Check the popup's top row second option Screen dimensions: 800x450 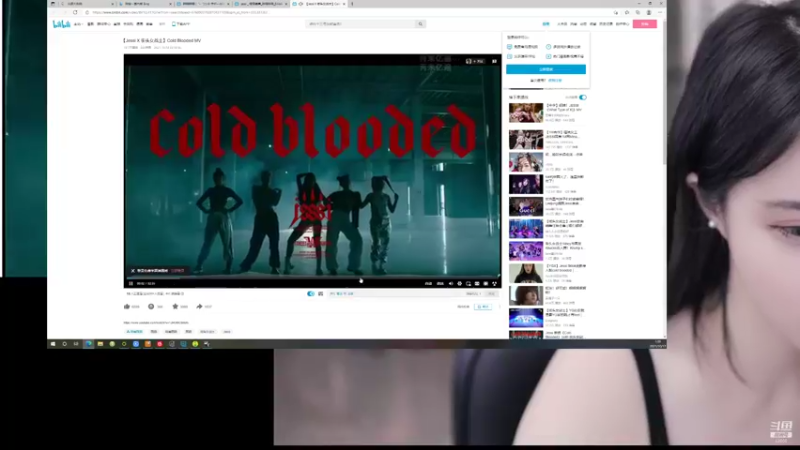[563, 46]
